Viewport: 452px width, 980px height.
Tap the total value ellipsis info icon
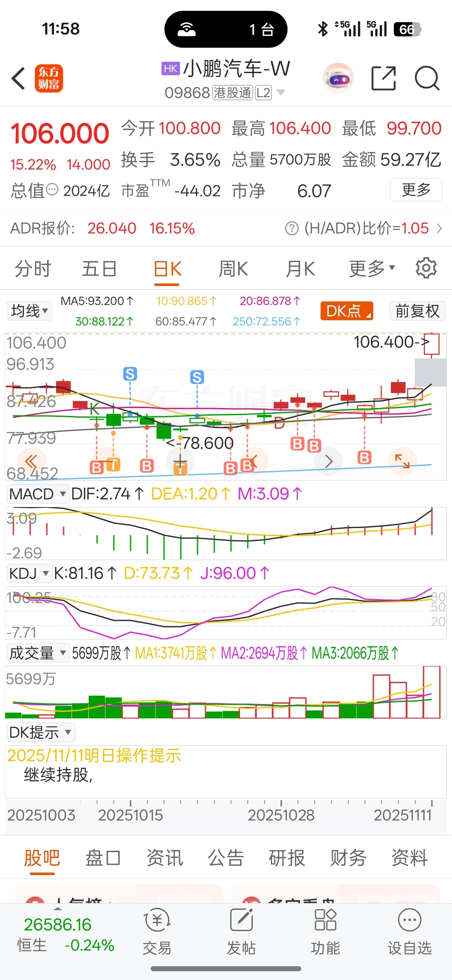click(x=52, y=190)
